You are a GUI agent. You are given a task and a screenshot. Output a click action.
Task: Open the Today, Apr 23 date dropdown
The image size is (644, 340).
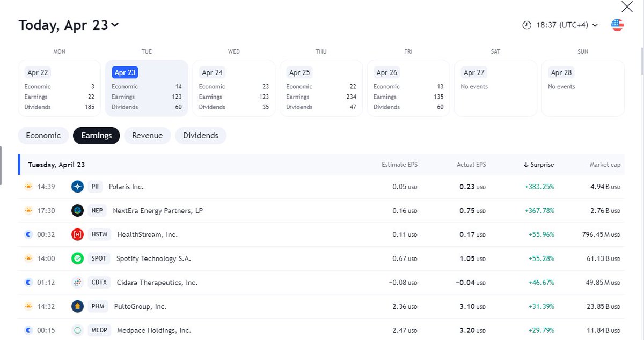(69, 25)
